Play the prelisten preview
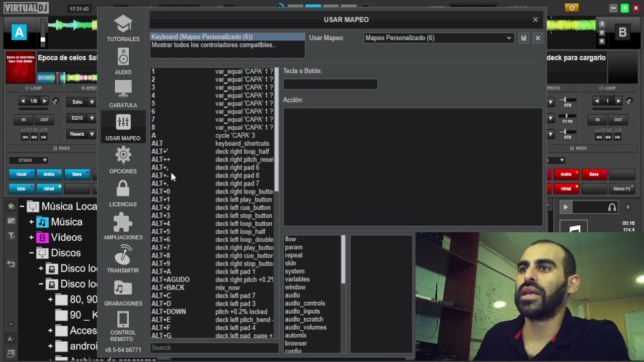The height and width of the screenshot is (362, 644). click(x=566, y=207)
